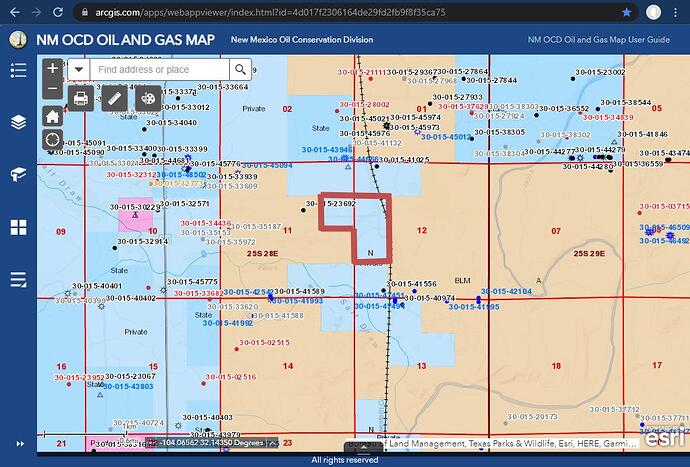
Task: Open the attribute table list icon
Action: coord(18,280)
